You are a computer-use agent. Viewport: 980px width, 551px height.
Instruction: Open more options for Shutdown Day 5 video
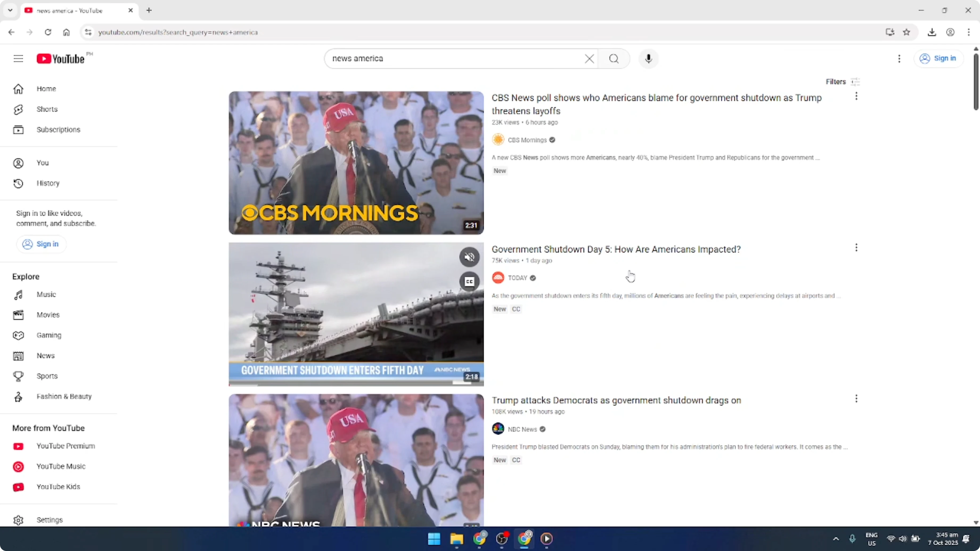tap(856, 248)
